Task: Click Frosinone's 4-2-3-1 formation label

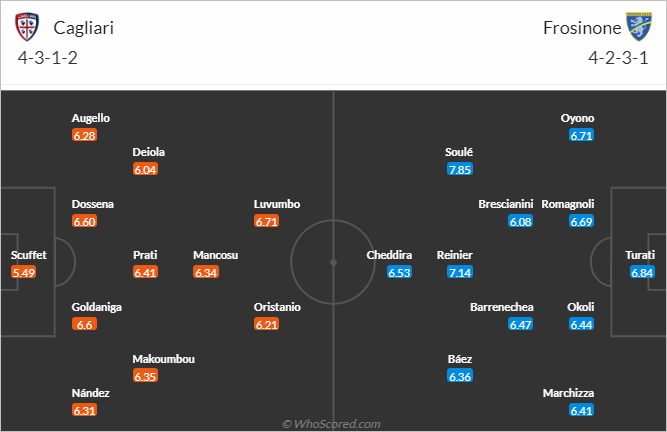Action: pyautogui.click(x=618, y=58)
